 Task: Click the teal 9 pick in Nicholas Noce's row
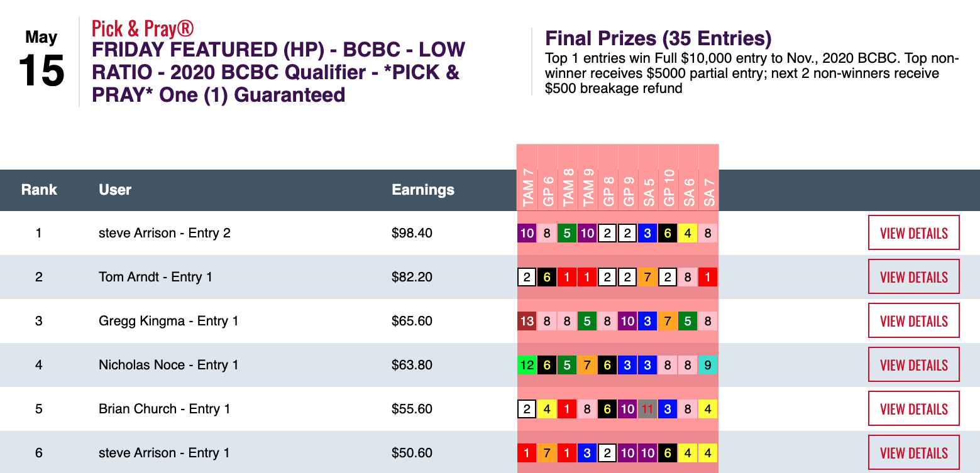(x=708, y=365)
